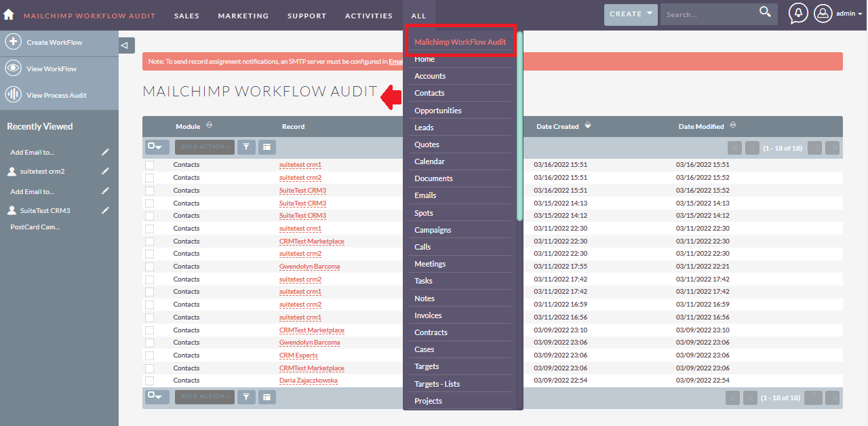Image resolution: width=868 pixels, height=426 pixels.
Task: Select Mailchimp WorkFlow Audit in All menu
Action: (x=460, y=42)
